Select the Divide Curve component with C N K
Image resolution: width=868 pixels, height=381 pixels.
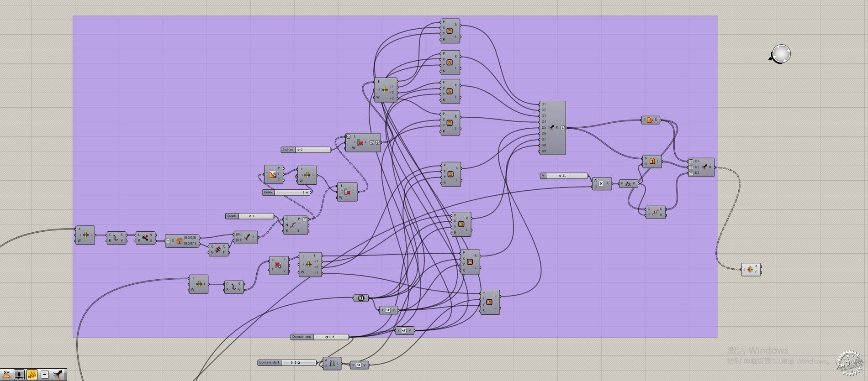tap(296, 225)
